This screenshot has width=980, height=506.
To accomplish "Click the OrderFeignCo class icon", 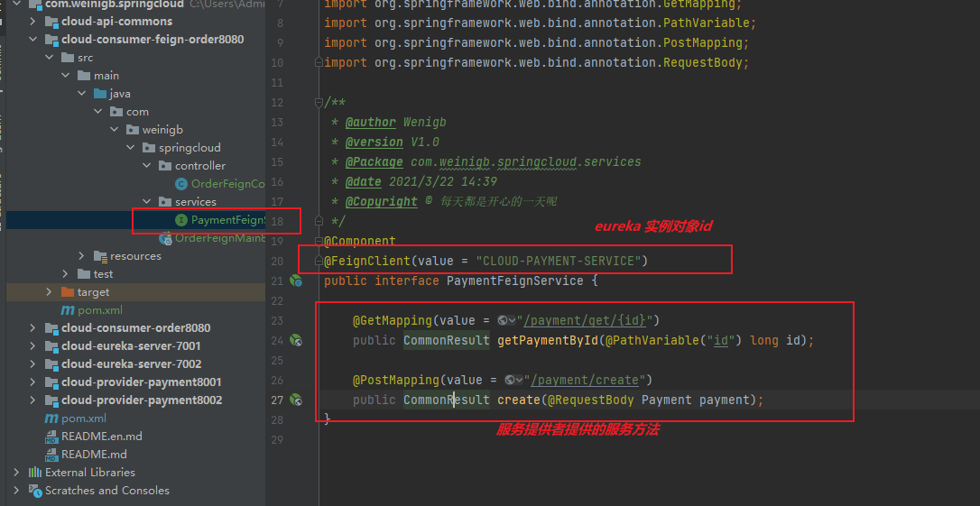I will click(181, 184).
